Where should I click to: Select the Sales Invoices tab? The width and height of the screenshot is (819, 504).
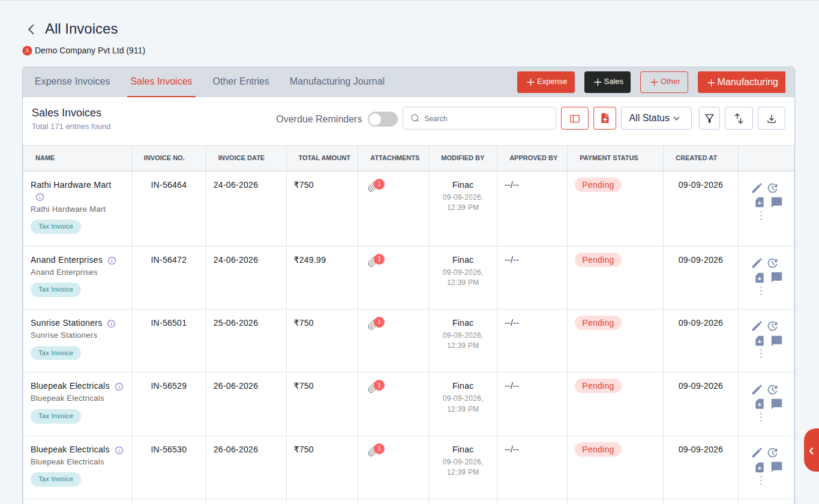(161, 82)
